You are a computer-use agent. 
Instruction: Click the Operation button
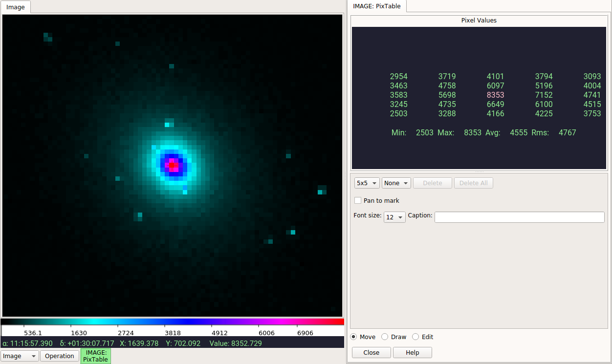point(60,356)
